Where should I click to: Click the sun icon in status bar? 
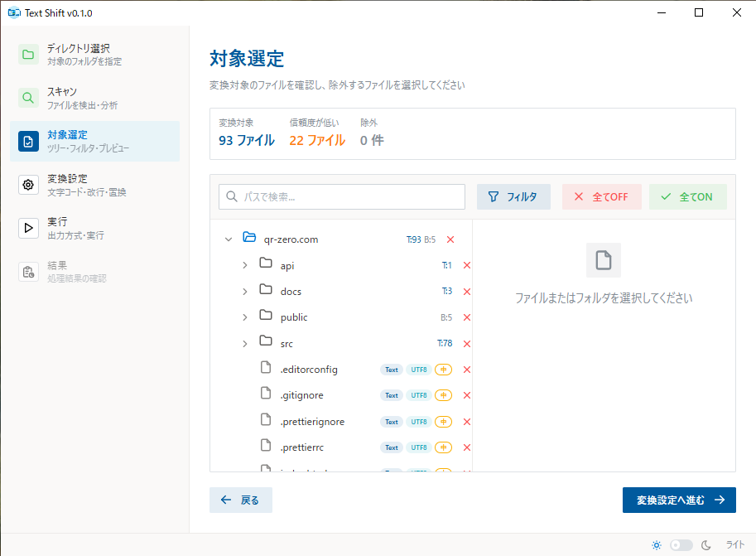pos(657,545)
